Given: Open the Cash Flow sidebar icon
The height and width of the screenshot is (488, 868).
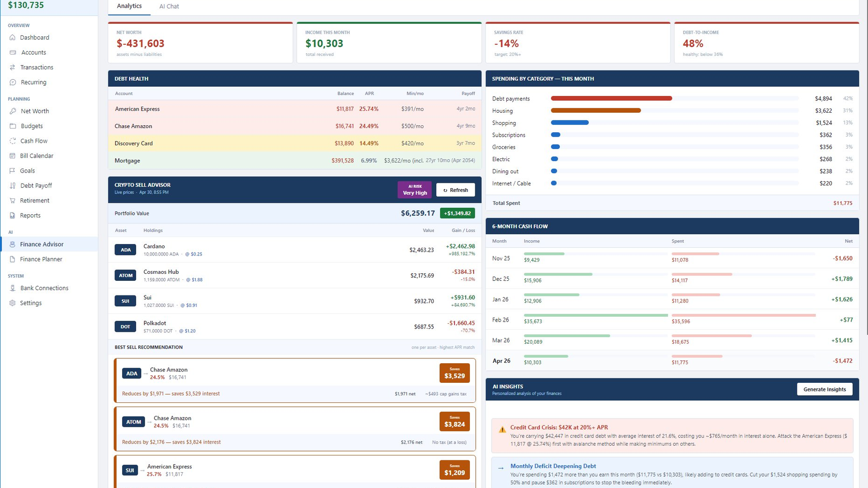Looking at the screenshot, I should click(12, 141).
